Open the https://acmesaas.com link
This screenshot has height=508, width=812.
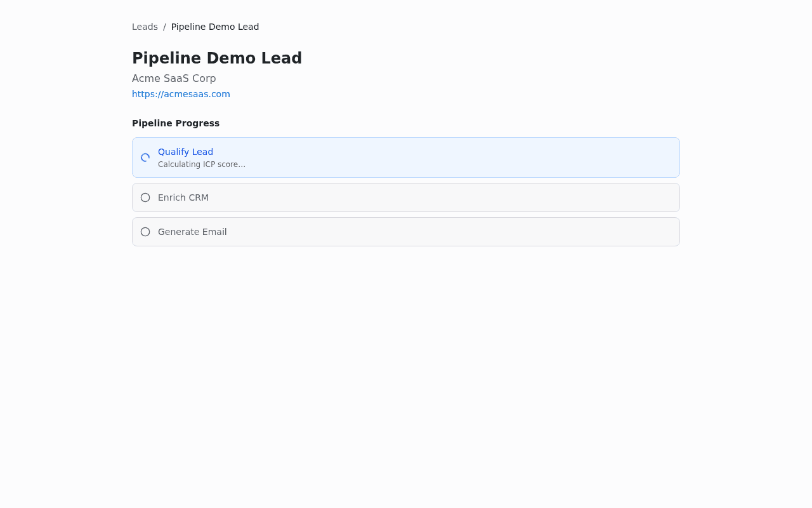181,93
